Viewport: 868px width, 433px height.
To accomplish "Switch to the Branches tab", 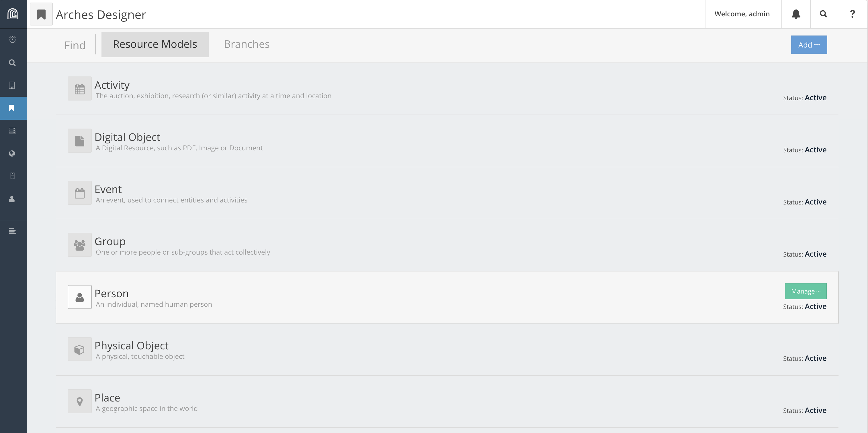I will click(247, 44).
